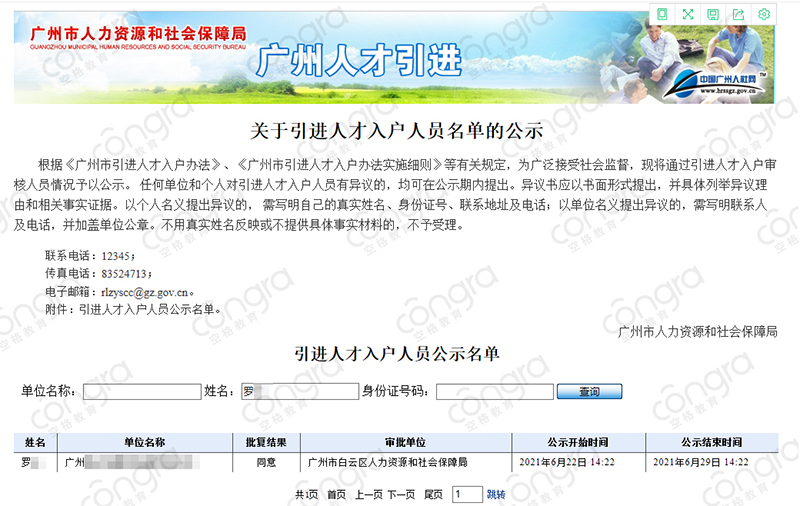Go to 首页 first page link
This screenshot has height=506, width=800.
335,494
